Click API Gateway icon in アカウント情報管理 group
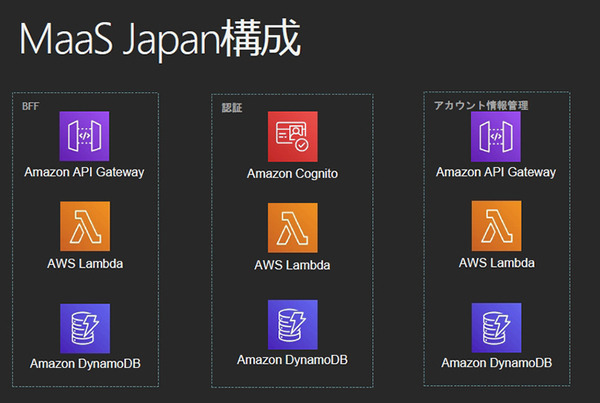 point(496,136)
